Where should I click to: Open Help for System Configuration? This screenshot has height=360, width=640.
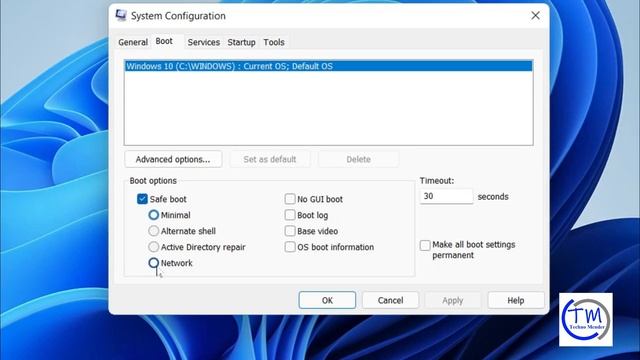pos(516,300)
